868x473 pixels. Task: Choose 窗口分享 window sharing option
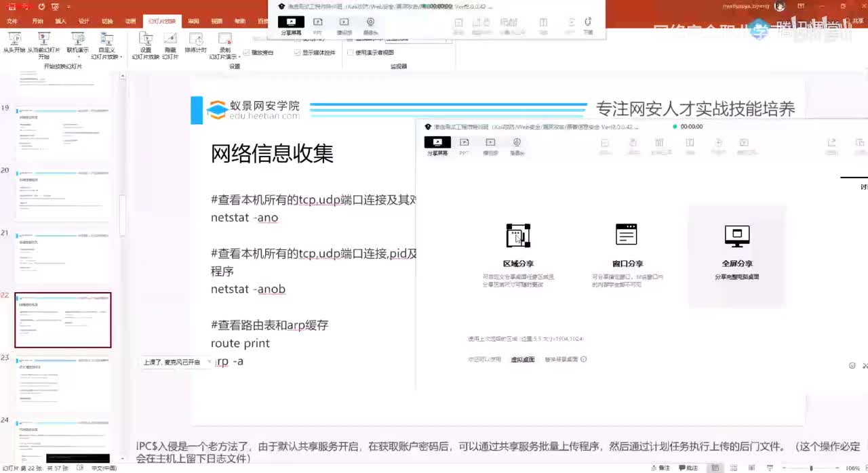(x=627, y=255)
